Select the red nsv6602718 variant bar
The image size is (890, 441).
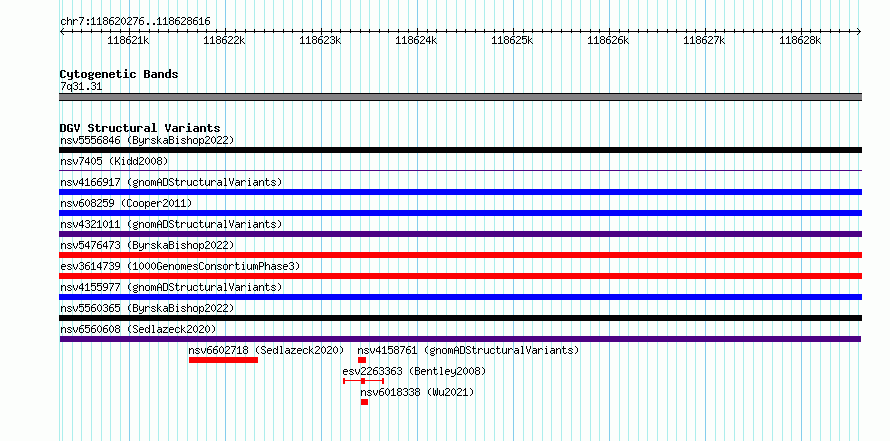[x=224, y=360]
